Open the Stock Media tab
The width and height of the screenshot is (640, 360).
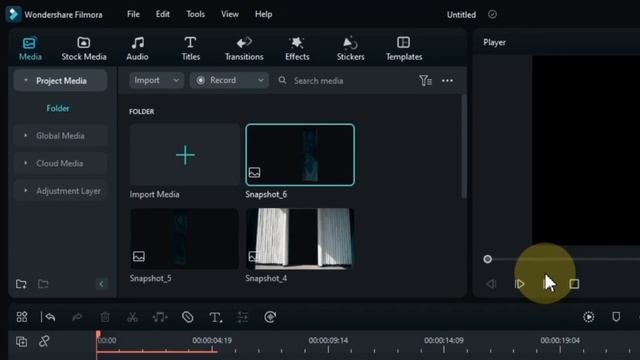tap(84, 49)
